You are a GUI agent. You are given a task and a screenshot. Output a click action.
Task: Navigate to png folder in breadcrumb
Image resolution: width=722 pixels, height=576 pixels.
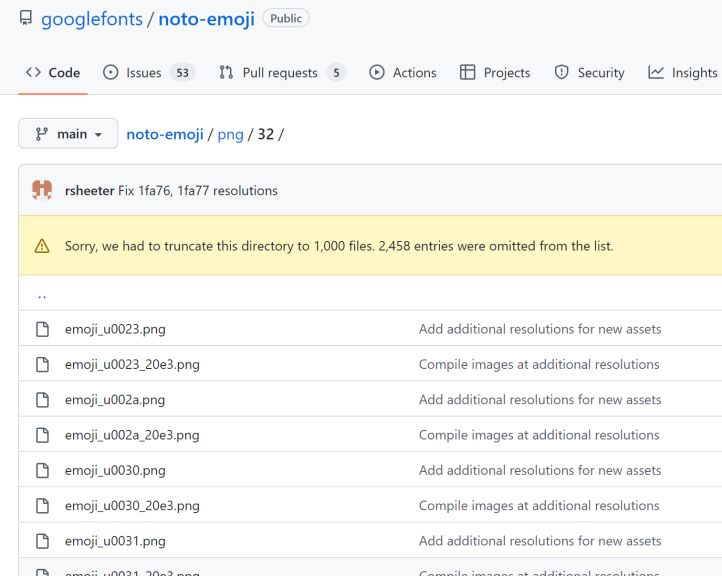[x=230, y=134]
